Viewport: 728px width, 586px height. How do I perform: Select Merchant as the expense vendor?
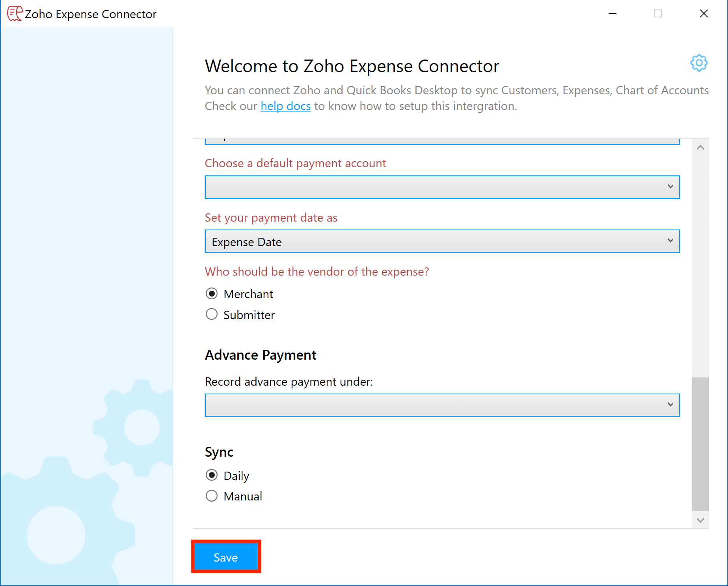[x=212, y=293]
